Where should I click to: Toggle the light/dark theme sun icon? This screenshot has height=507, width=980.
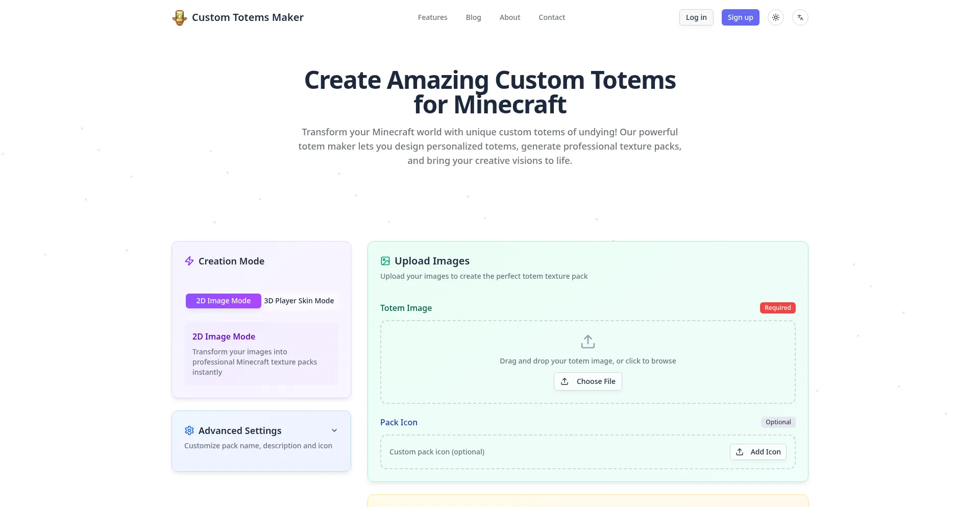pyautogui.click(x=776, y=17)
